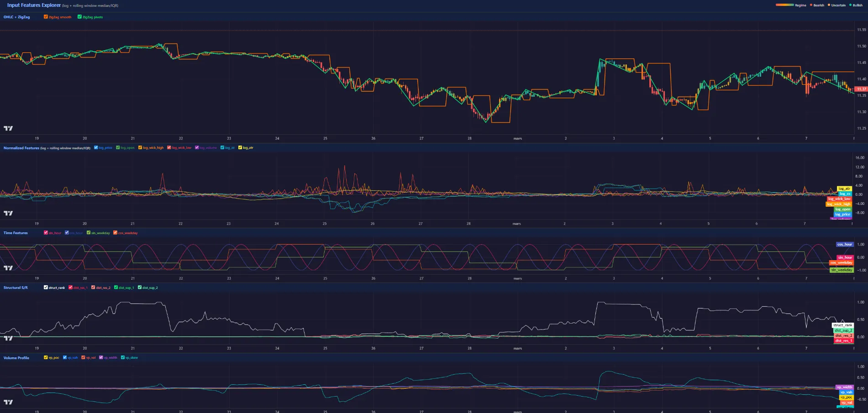Disable the log_atr series

(240, 147)
